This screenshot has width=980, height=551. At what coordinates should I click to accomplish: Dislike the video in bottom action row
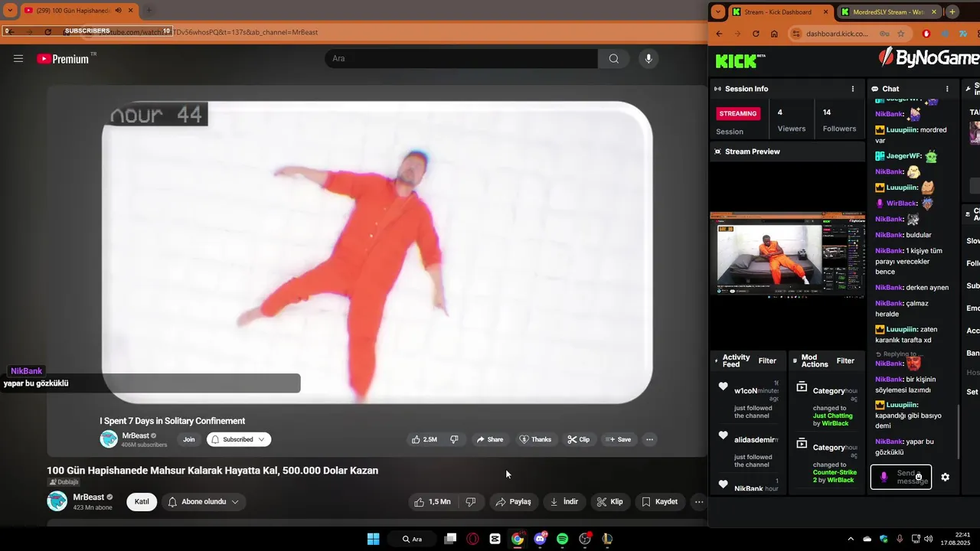[x=470, y=502]
